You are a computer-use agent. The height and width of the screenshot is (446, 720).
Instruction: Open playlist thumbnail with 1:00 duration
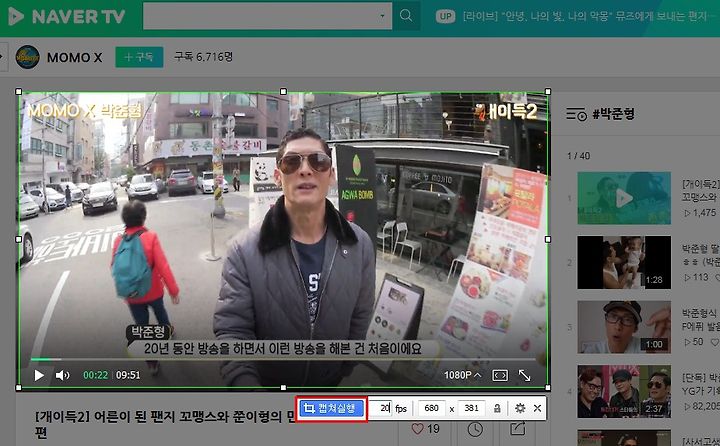[x=624, y=327]
